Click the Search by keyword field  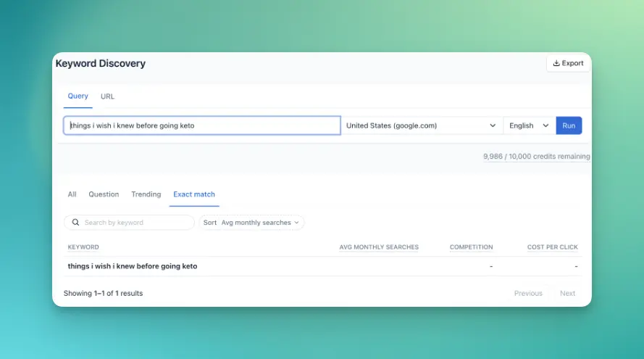[129, 223]
